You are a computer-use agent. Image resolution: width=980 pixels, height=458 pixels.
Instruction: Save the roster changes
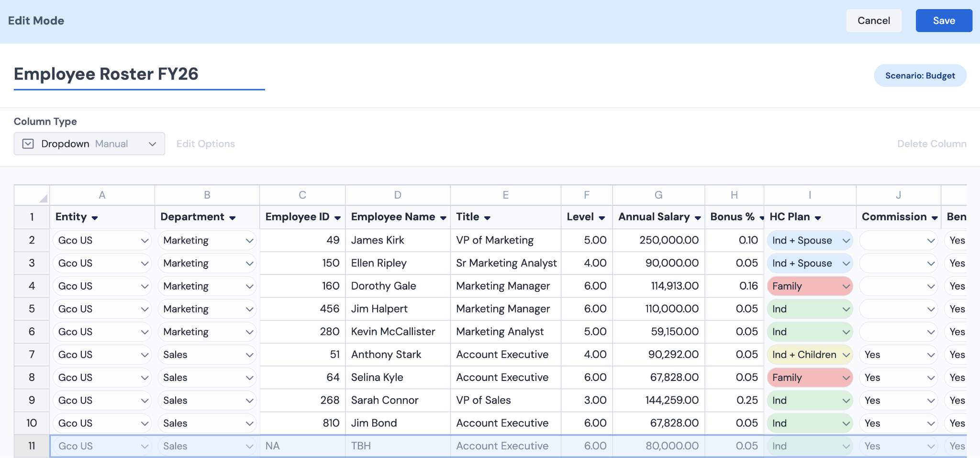944,21
